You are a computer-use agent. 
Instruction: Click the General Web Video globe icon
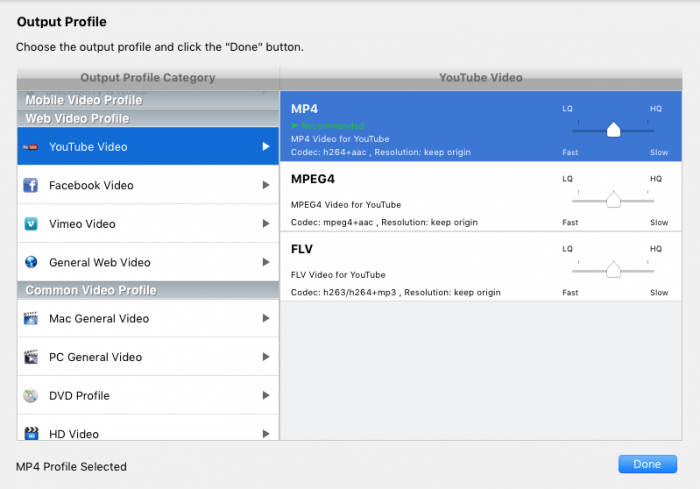pyautogui.click(x=31, y=262)
